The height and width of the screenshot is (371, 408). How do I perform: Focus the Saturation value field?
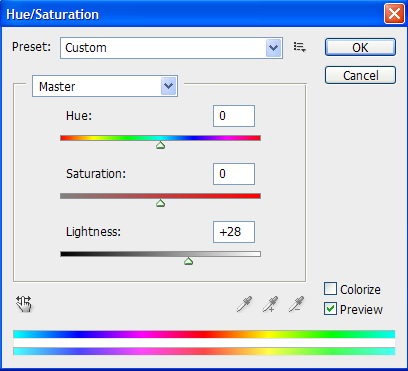click(x=234, y=174)
